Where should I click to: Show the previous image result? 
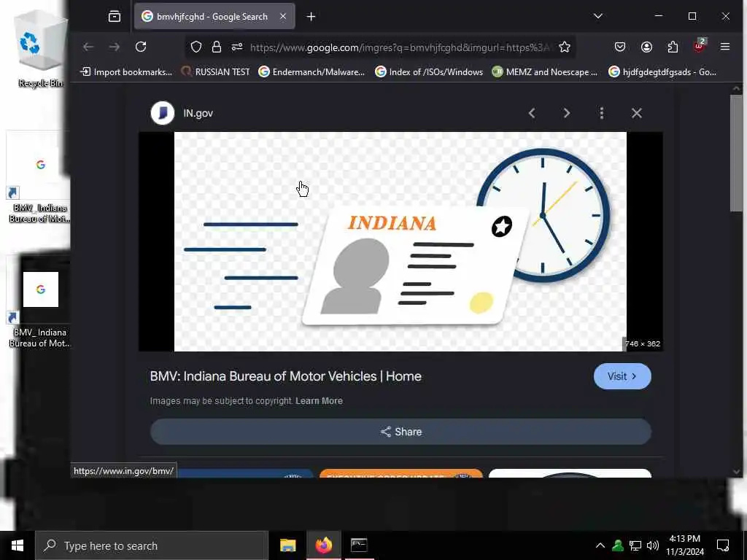tap(532, 113)
